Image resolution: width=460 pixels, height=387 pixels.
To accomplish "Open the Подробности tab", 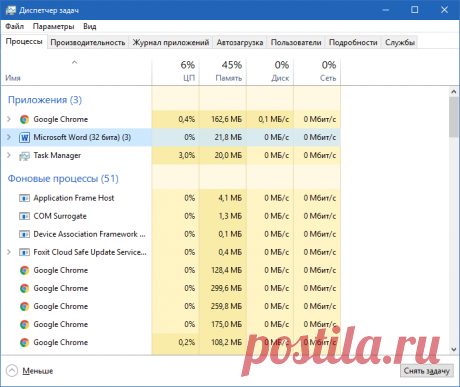I will (353, 42).
